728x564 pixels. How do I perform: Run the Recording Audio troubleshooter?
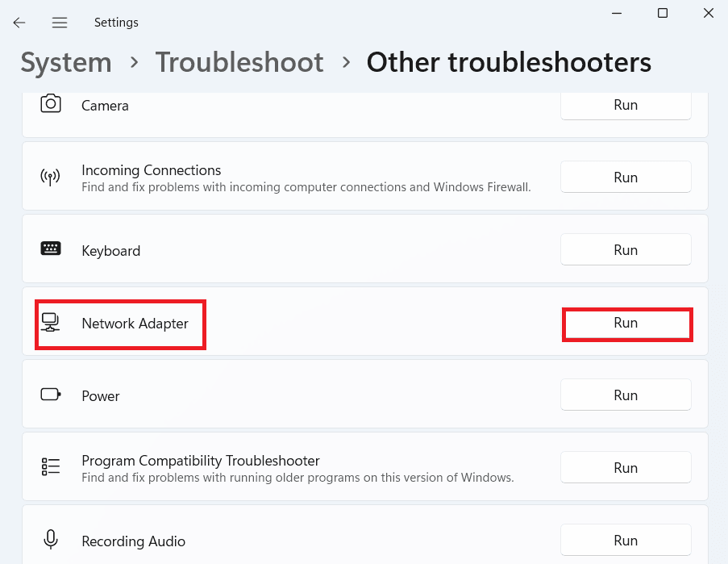[626, 540]
